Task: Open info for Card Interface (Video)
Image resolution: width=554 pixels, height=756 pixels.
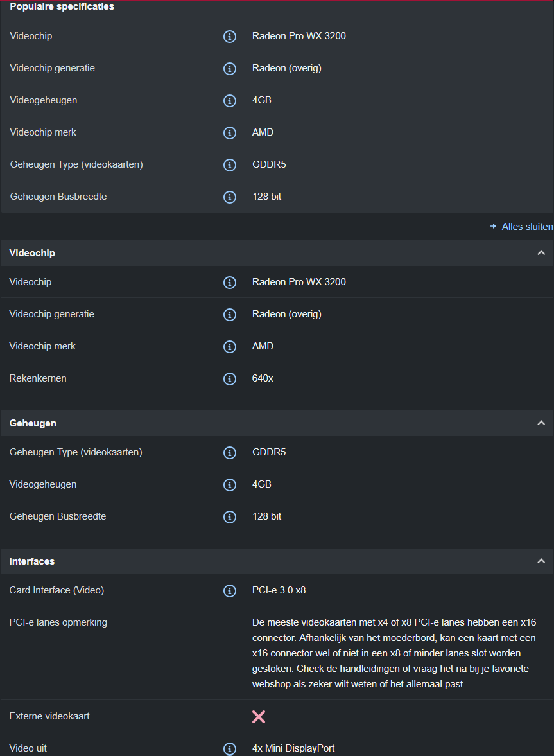Action: 230,591
